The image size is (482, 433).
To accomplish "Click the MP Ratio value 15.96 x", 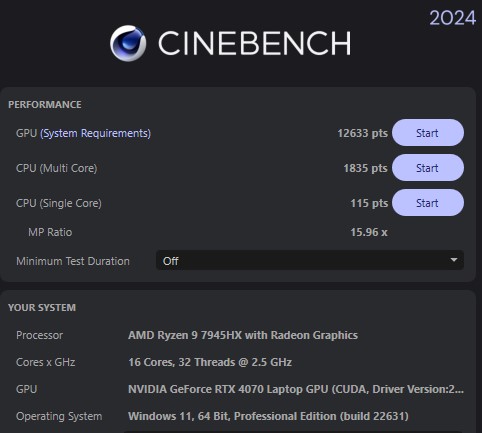I will pyautogui.click(x=369, y=232).
